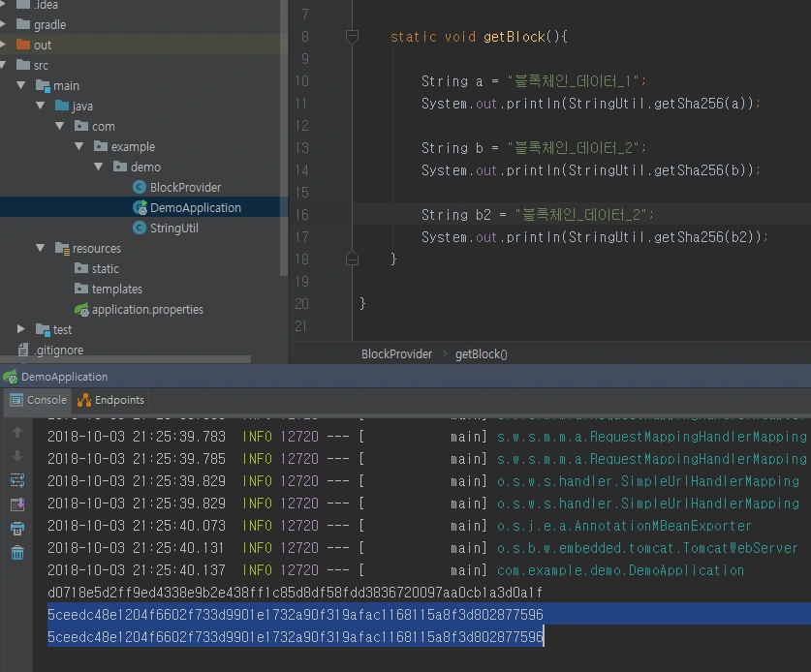Select DemoApplication class in project tree

point(196,208)
